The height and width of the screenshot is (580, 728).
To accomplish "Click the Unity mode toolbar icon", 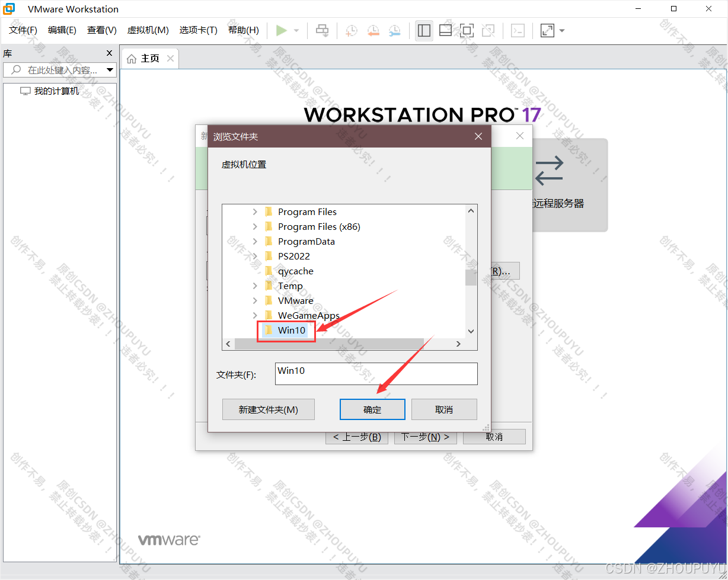I will 488,31.
